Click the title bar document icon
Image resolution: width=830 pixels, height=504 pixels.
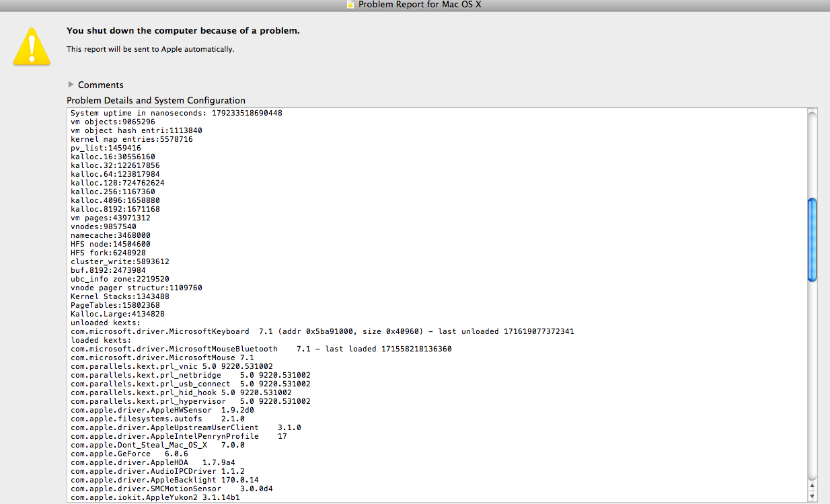coord(350,5)
